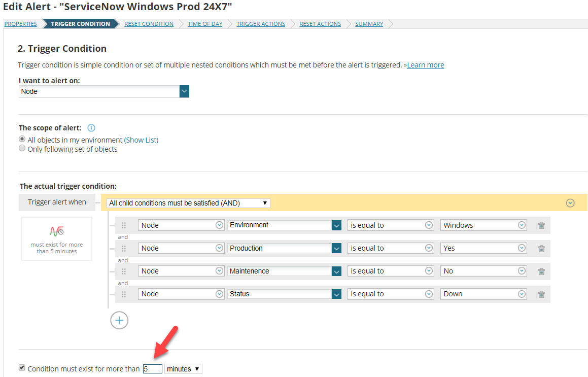Open the Learn more link

(426, 65)
